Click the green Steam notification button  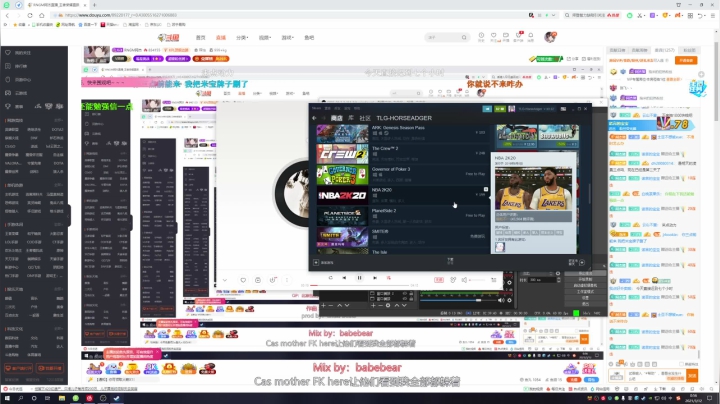[x=500, y=109]
